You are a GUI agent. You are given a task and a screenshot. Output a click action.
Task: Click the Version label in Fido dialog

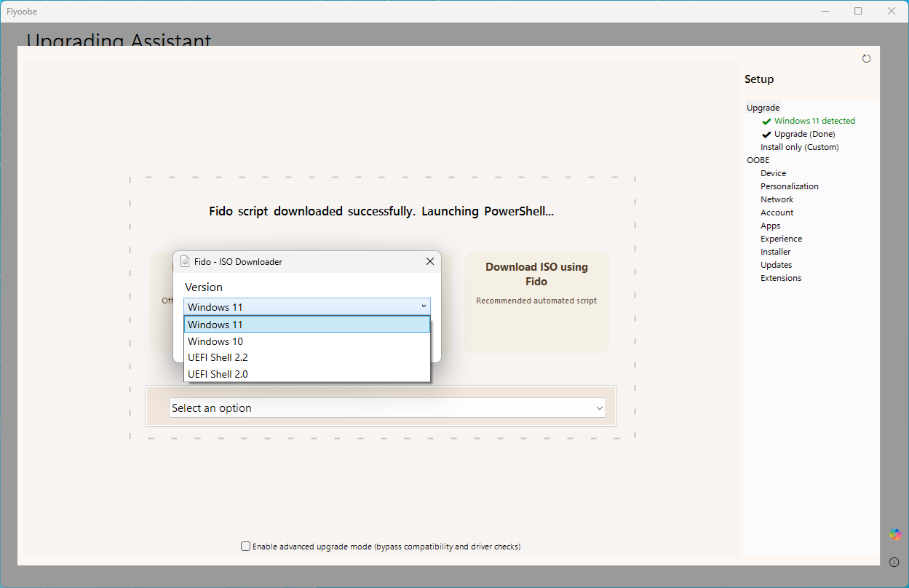click(204, 287)
